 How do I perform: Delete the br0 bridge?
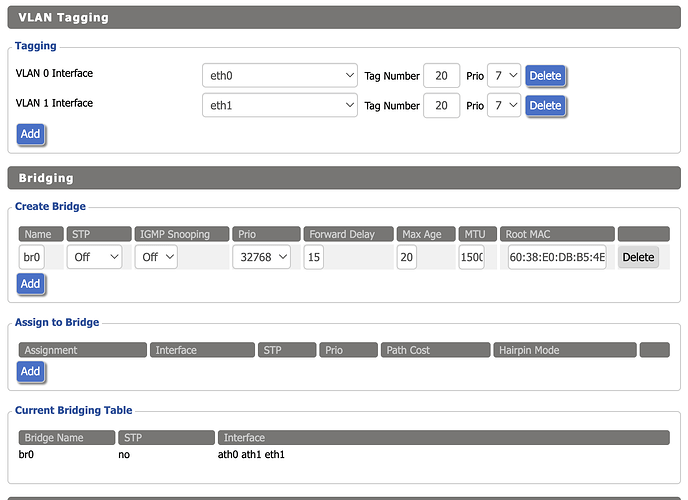pyautogui.click(x=638, y=257)
